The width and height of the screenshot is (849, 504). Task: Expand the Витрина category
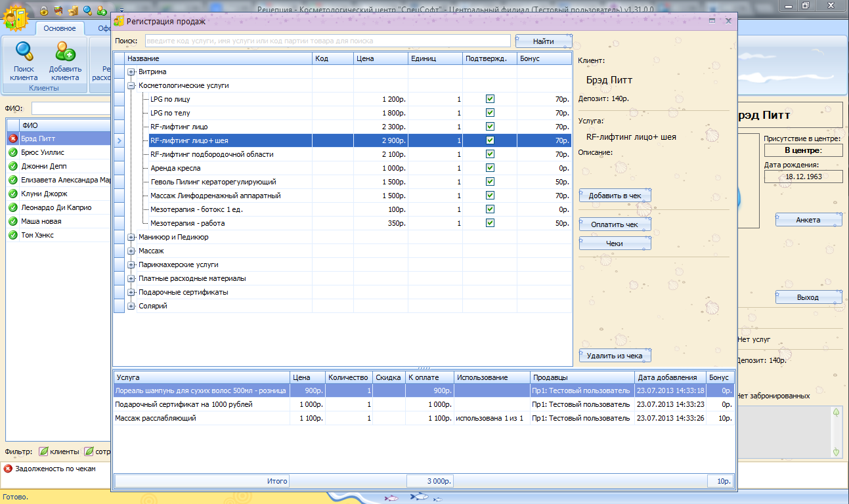tap(131, 72)
